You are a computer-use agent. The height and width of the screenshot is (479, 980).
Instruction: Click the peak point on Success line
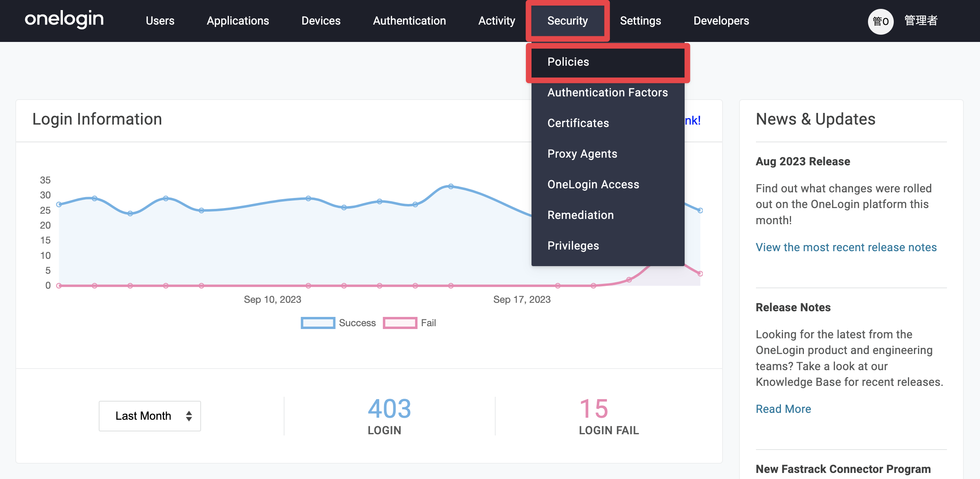(451, 186)
